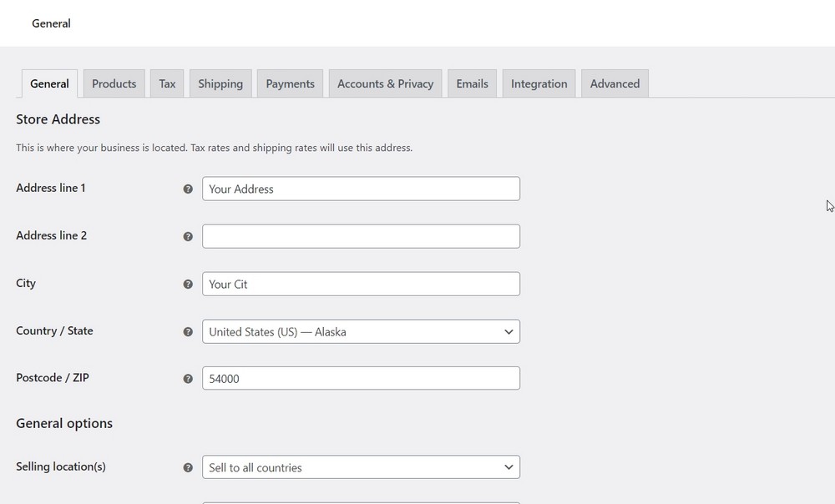Focus the empty Address line 2 field

(x=361, y=236)
